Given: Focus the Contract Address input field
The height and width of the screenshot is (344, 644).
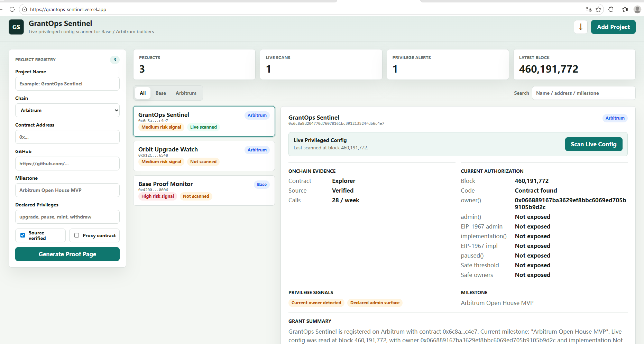Looking at the screenshot, I should pyautogui.click(x=67, y=137).
